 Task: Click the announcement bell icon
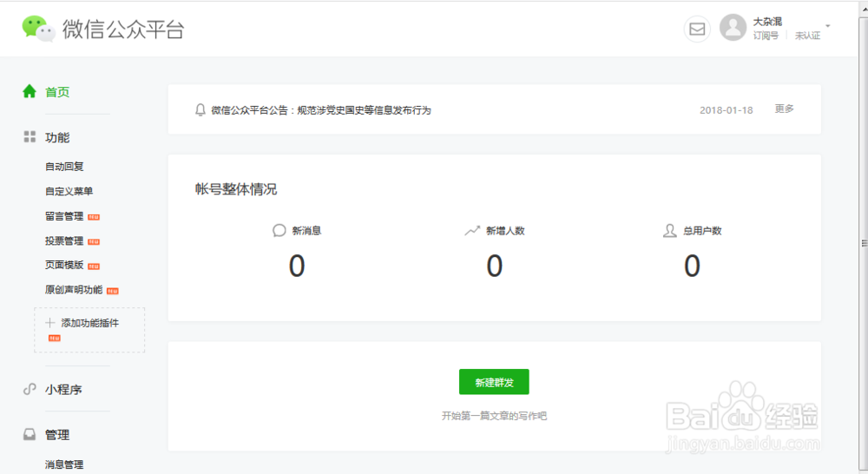201,109
